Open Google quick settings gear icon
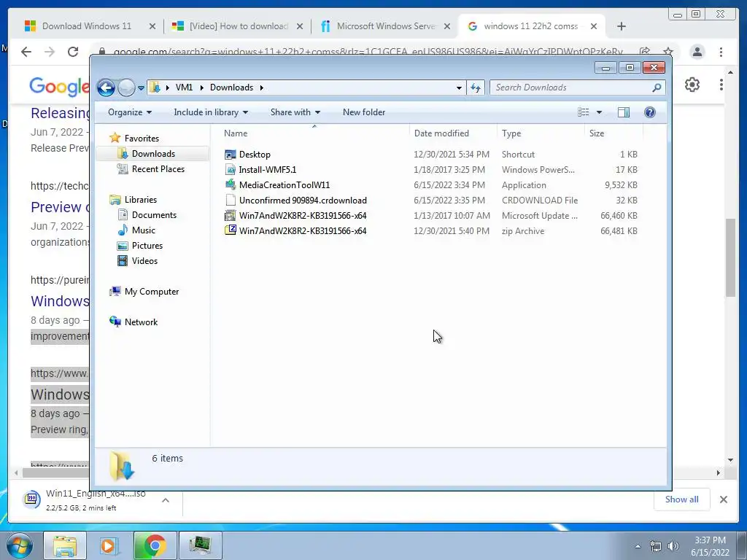 692,85
